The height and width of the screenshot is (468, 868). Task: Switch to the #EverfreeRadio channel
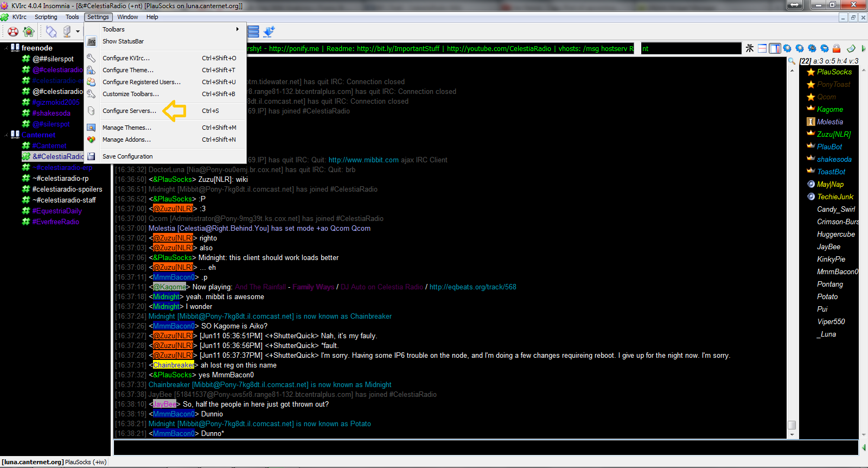tap(56, 222)
